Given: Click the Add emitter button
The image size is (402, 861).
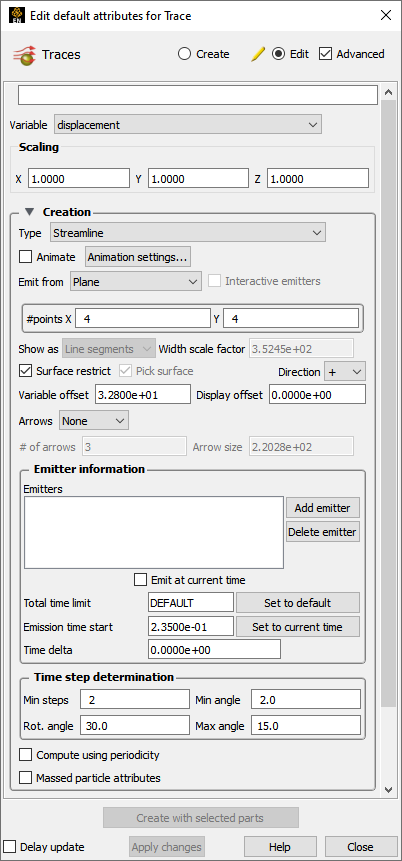Looking at the screenshot, I should (x=322, y=508).
